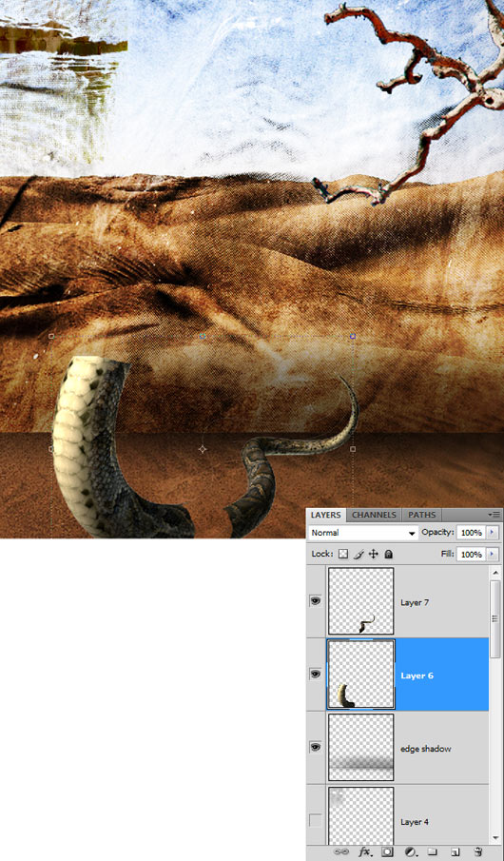Image resolution: width=504 pixels, height=861 pixels.
Task: Open the Fill slider arrow
Action: [492, 555]
